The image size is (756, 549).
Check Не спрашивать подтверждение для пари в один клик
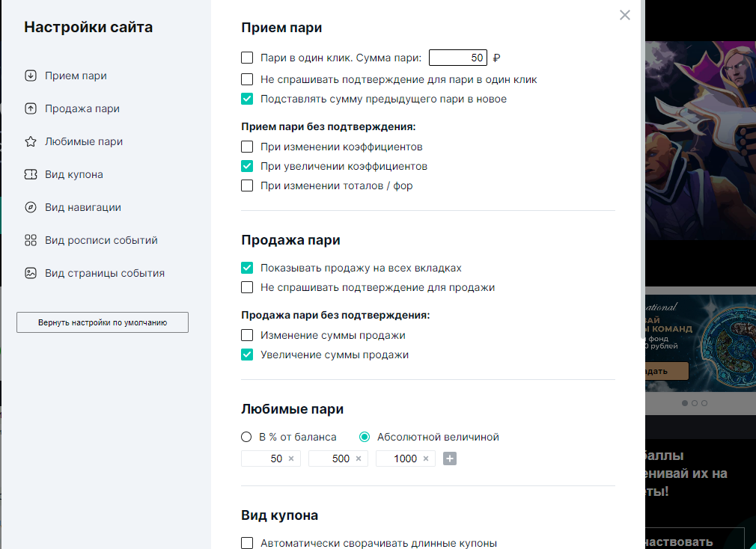click(x=247, y=79)
